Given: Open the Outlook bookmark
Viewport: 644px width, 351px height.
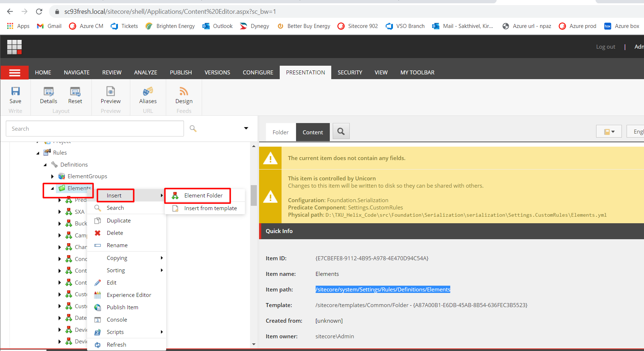Looking at the screenshot, I should click(218, 26).
